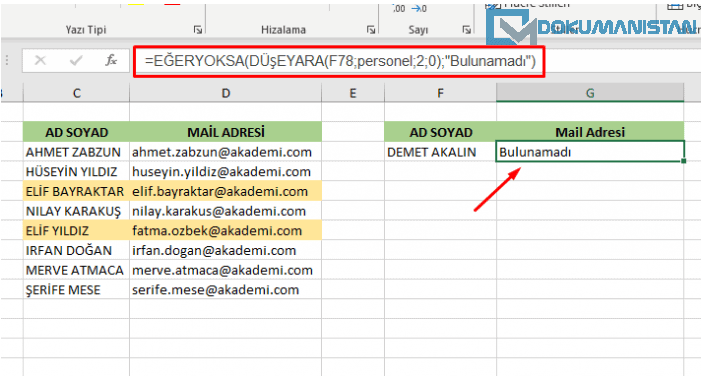Select cell nilay.karakus@akademi.com

(225, 211)
